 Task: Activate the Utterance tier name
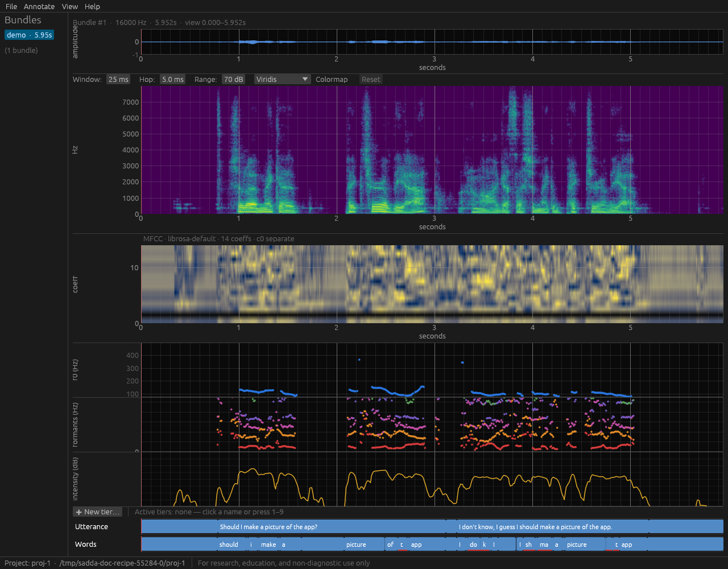pyautogui.click(x=92, y=527)
